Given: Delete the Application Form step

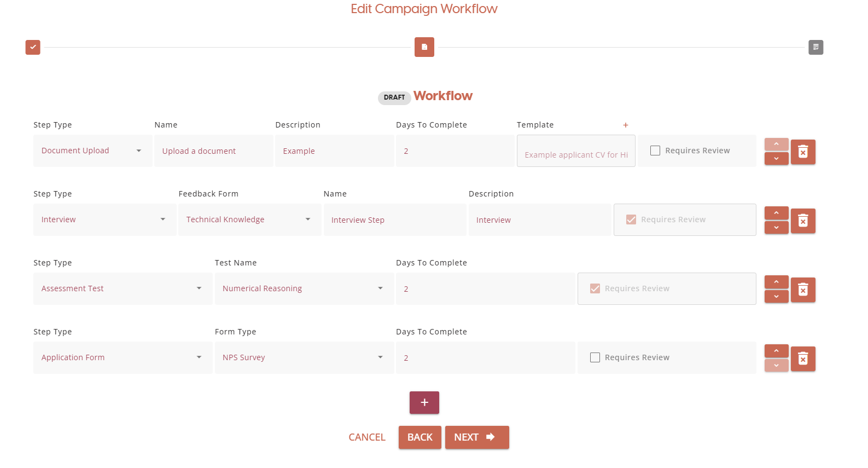Looking at the screenshot, I should pos(803,359).
